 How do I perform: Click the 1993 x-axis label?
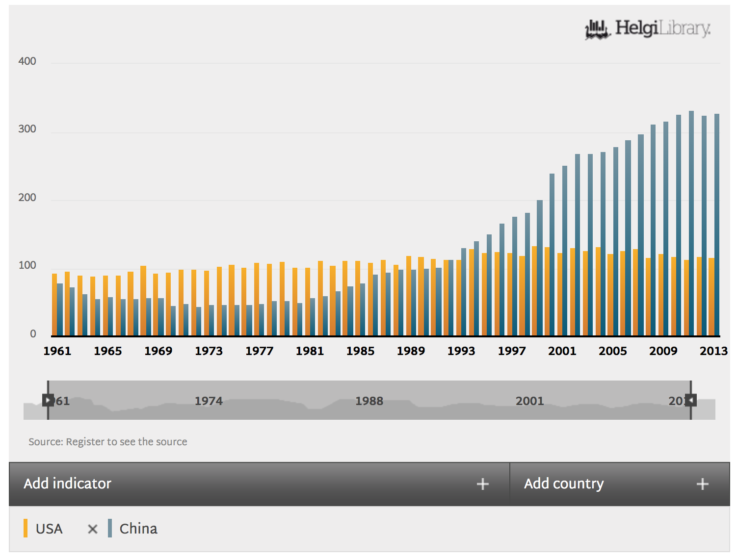pos(461,351)
